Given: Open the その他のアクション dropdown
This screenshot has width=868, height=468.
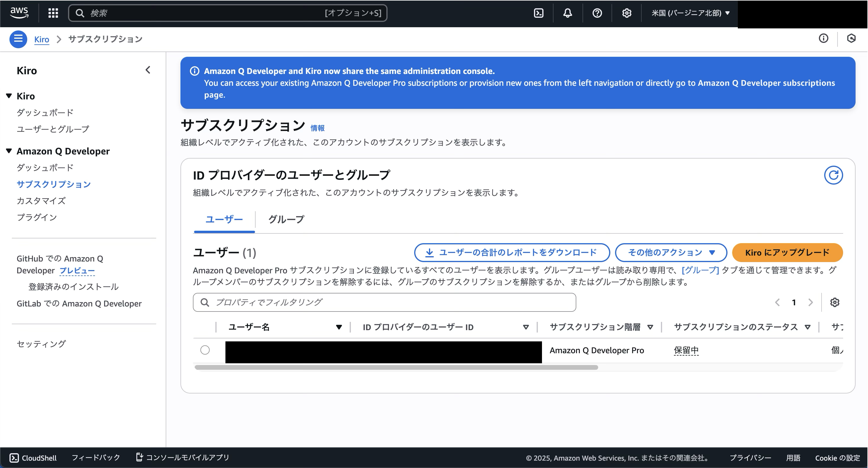Looking at the screenshot, I should [671, 252].
